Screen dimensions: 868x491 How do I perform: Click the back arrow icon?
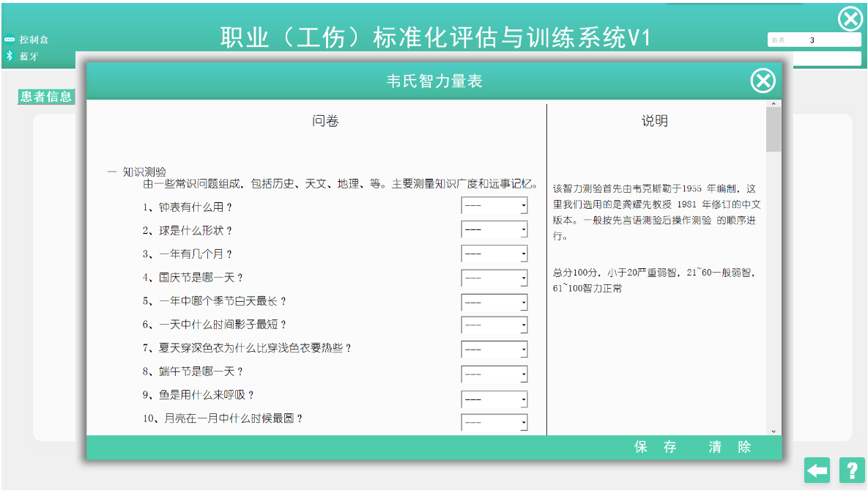point(817,470)
